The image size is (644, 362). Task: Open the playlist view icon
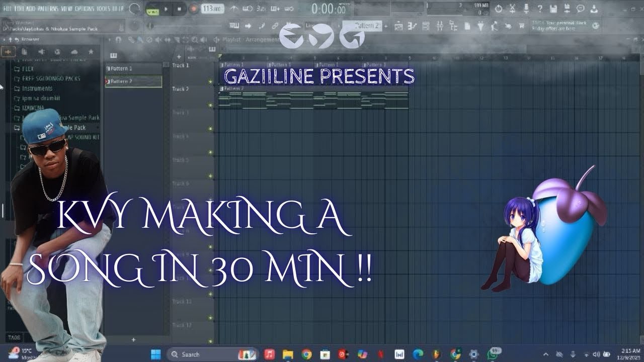coord(398,26)
